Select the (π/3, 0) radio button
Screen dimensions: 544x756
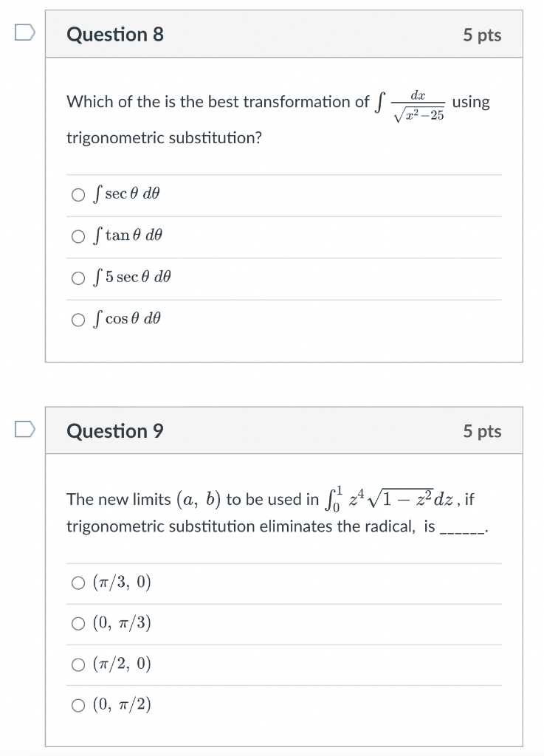(78, 583)
